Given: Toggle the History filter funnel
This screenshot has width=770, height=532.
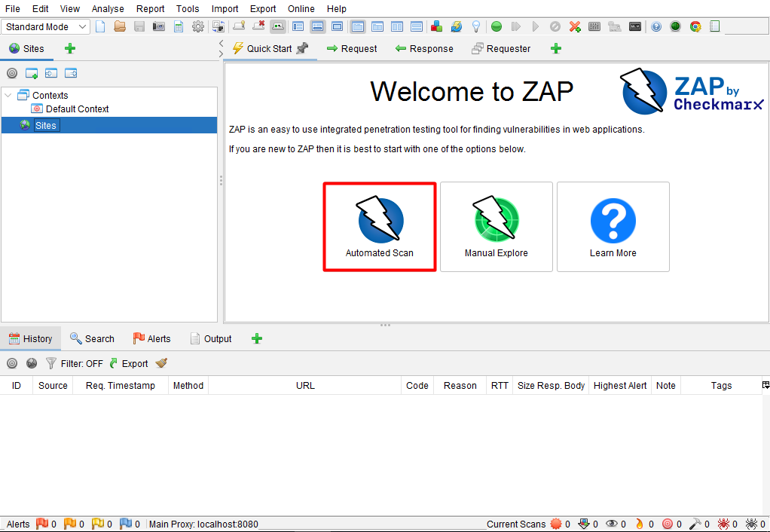Looking at the screenshot, I should click(51, 363).
